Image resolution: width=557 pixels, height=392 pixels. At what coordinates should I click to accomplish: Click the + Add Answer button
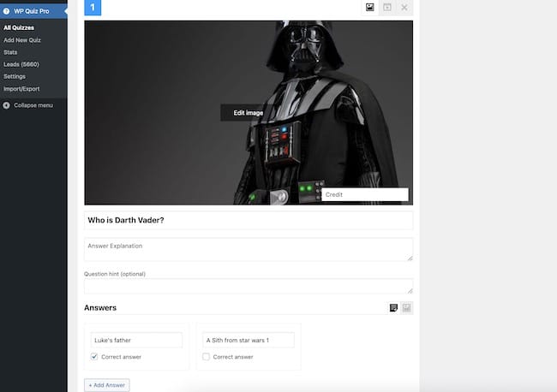107,385
